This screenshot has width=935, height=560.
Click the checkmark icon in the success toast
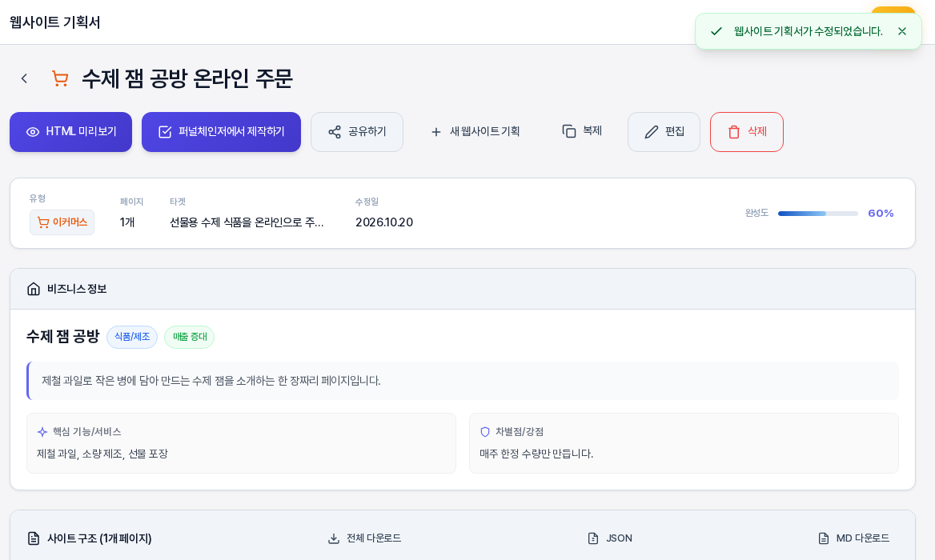pos(716,31)
